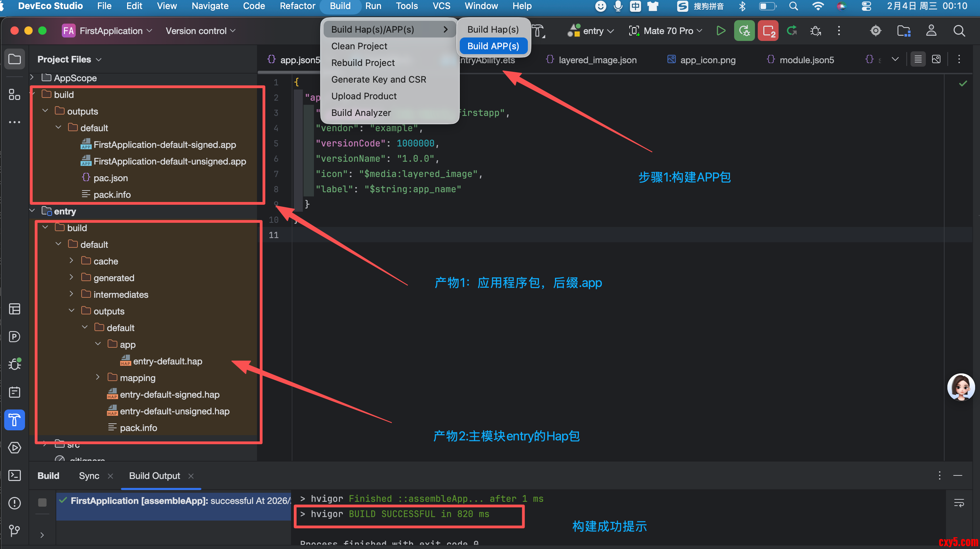This screenshot has height=549, width=980.
Task: Select Build APP(s) menu item
Action: click(x=493, y=46)
